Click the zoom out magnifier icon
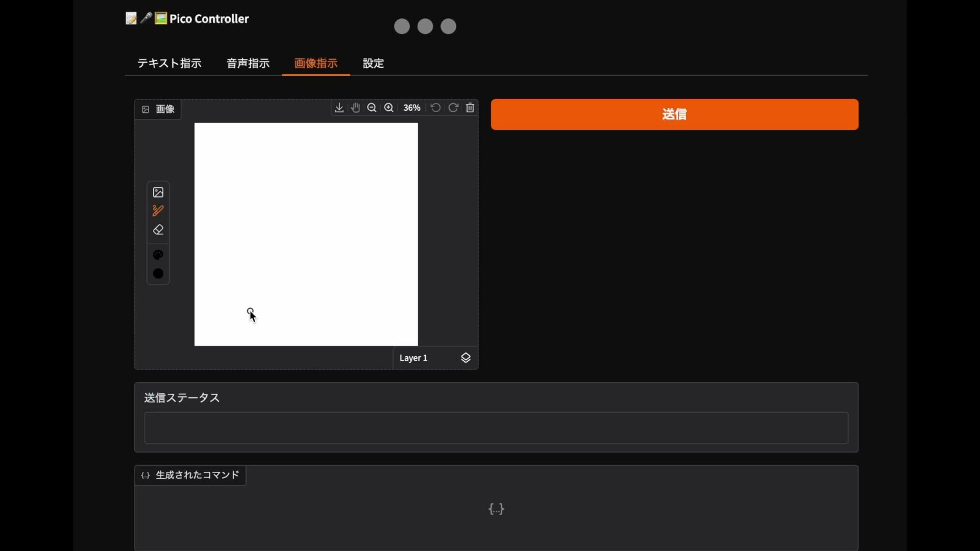Image resolution: width=980 pixels, height=551 pixels. (372, 108)
